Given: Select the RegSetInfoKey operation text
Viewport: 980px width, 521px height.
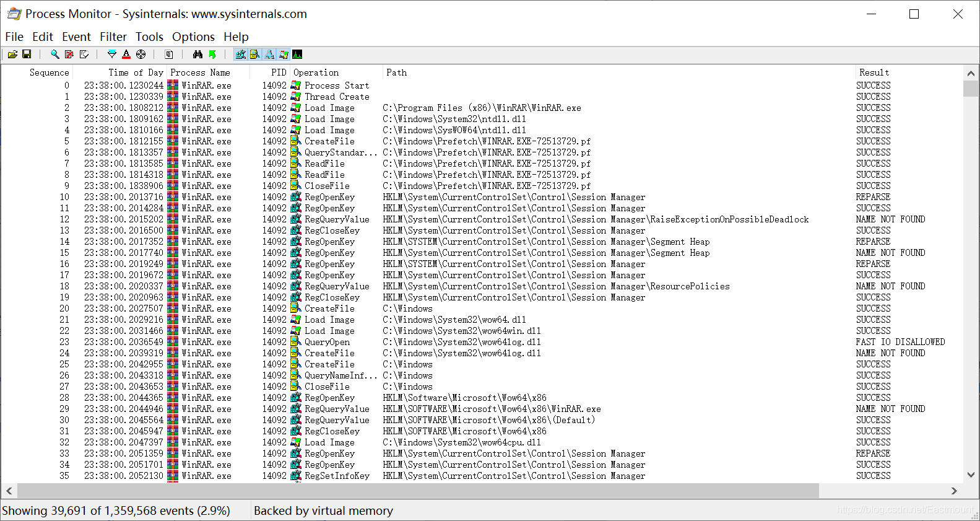Looking at the screenshot, I should (x=337, y=476).
